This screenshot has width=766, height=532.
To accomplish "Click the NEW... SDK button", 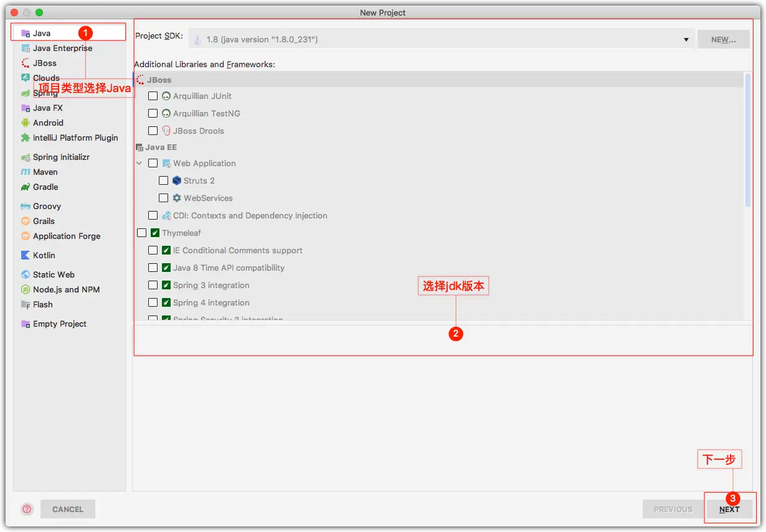I will (724, 39).
